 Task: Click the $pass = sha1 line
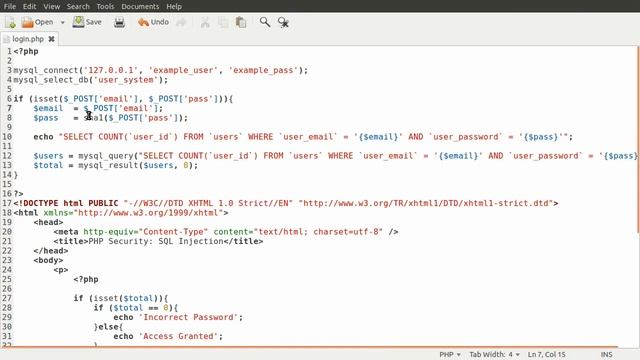pos(111,118)
